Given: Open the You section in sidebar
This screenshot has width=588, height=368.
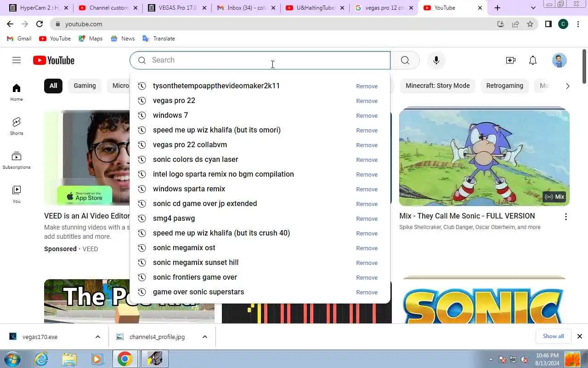Looking at the screenshot, I should (17, 194).
